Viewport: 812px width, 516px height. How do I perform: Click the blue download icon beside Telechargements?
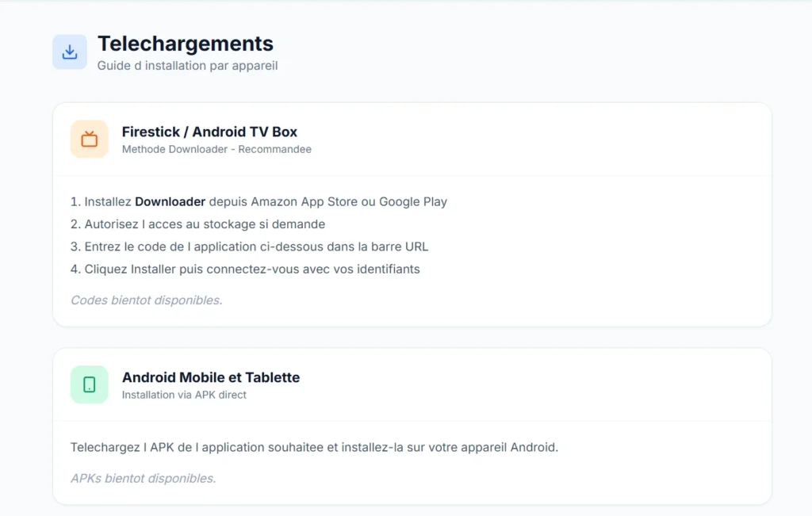coord(70,52)
